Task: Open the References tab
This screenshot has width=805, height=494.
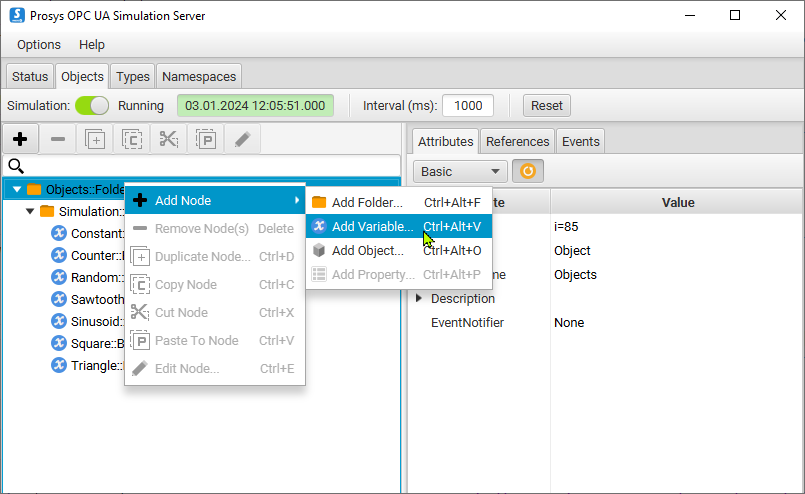Action: coord(517,141)
